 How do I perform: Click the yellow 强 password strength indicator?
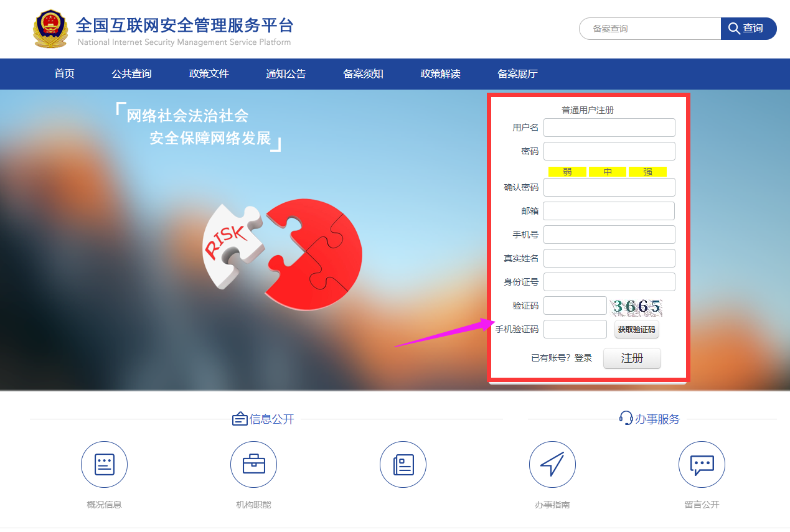click(x=647, y=172)
